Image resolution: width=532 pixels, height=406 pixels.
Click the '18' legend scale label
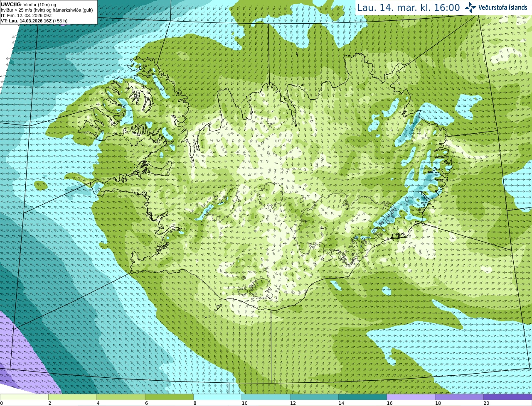point(438,403)
